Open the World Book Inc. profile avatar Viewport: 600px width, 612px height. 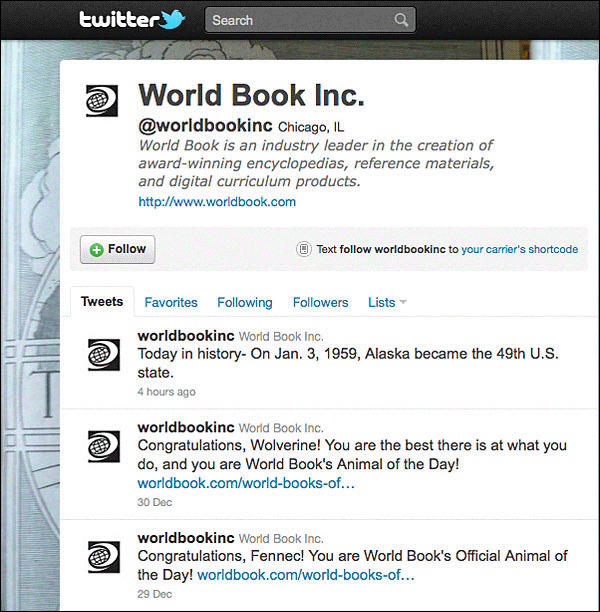tap(102, 101)
